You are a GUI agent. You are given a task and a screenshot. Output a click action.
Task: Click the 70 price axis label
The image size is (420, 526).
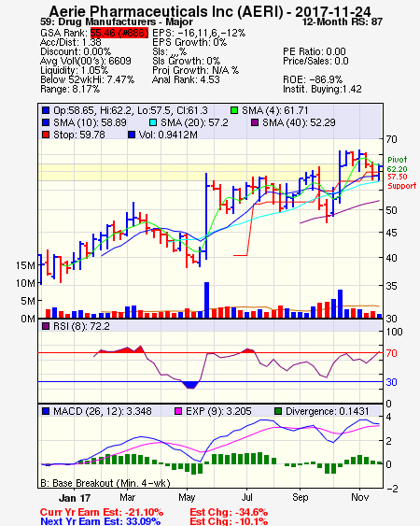coord(391,139)
